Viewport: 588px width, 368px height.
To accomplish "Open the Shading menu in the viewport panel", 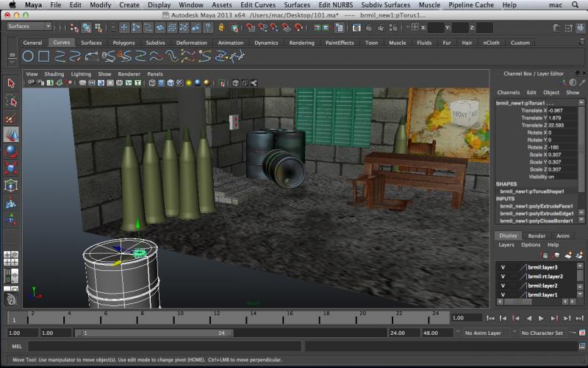I will (54, 74).
